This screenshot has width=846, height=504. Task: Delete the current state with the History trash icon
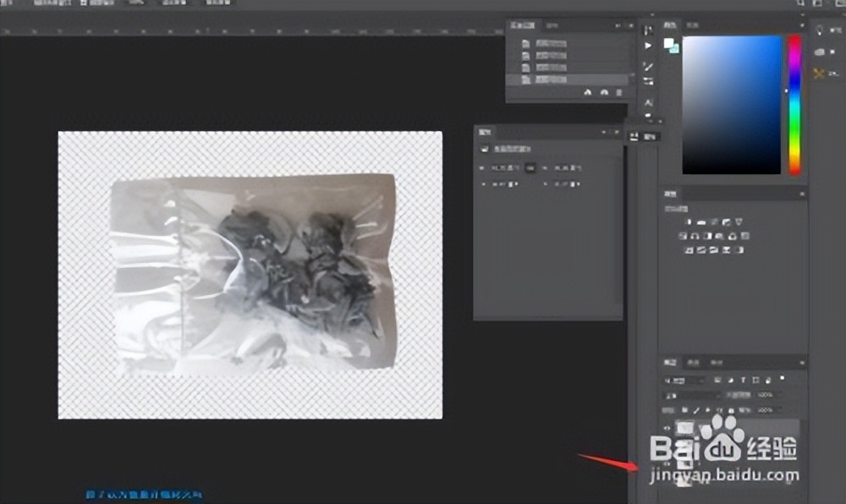pos(620,92)
